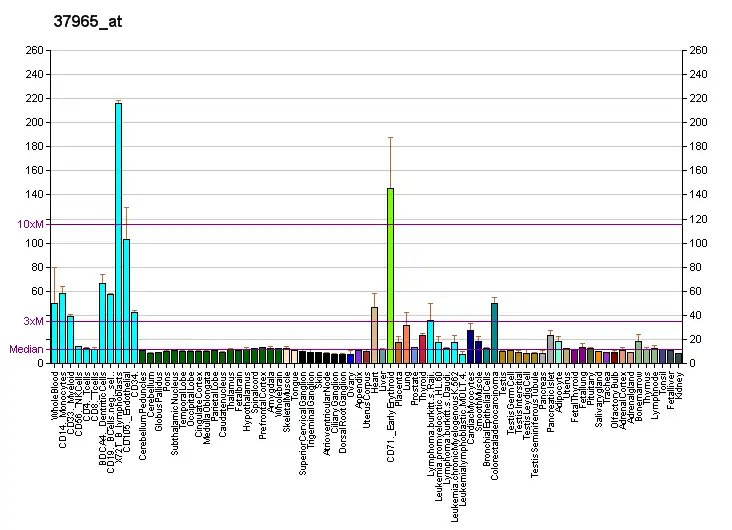
Task: Select the red Thyroid bar
Action: [422, 348]
